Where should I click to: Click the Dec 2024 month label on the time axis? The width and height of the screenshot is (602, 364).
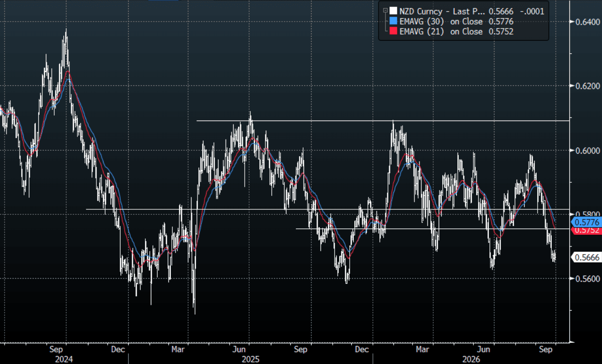tap(118, 349)
